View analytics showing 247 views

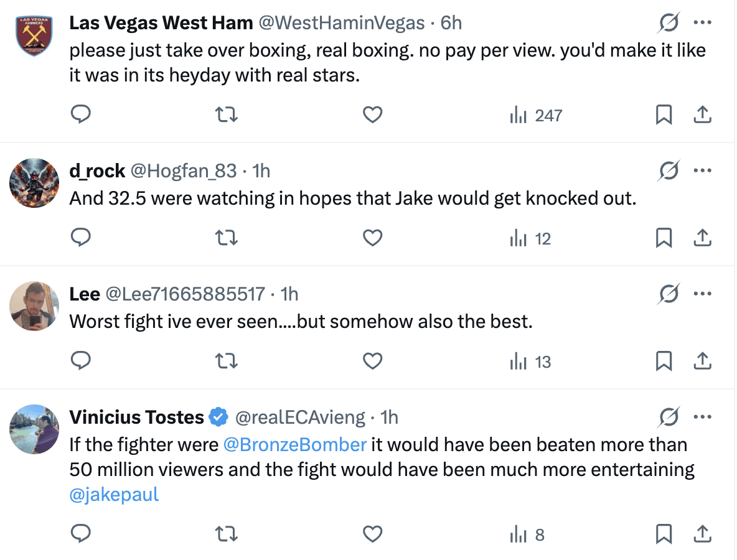tap(535, 115)
